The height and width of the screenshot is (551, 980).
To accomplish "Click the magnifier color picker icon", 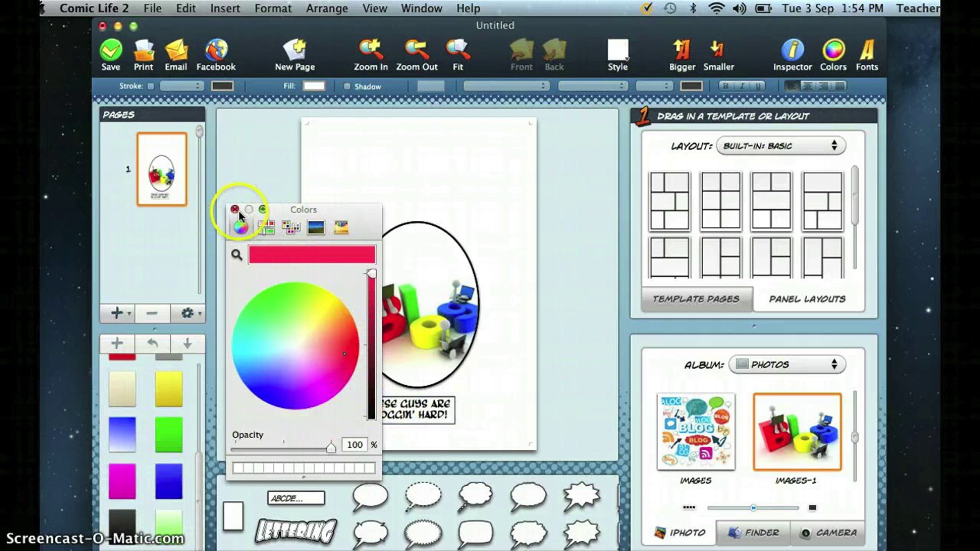I will [x=237, y=255].
